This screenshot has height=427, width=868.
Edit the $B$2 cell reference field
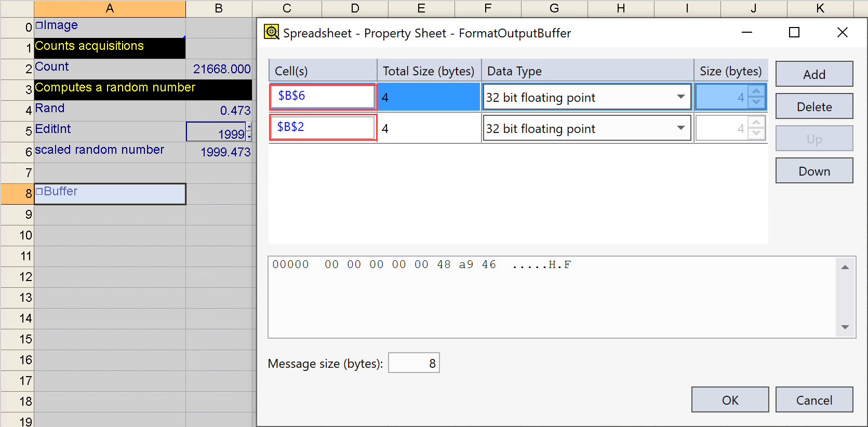(323, 128)
